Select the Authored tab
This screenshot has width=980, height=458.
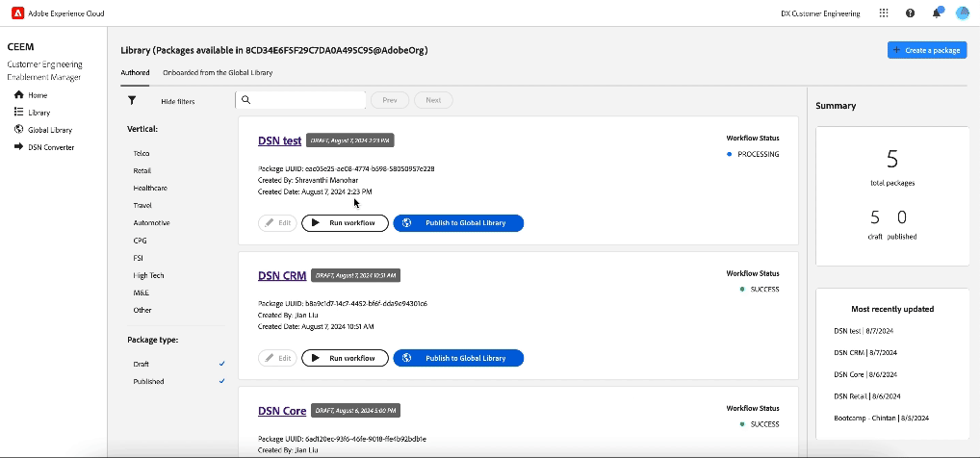pyautogui.click(x=135, y=72)
